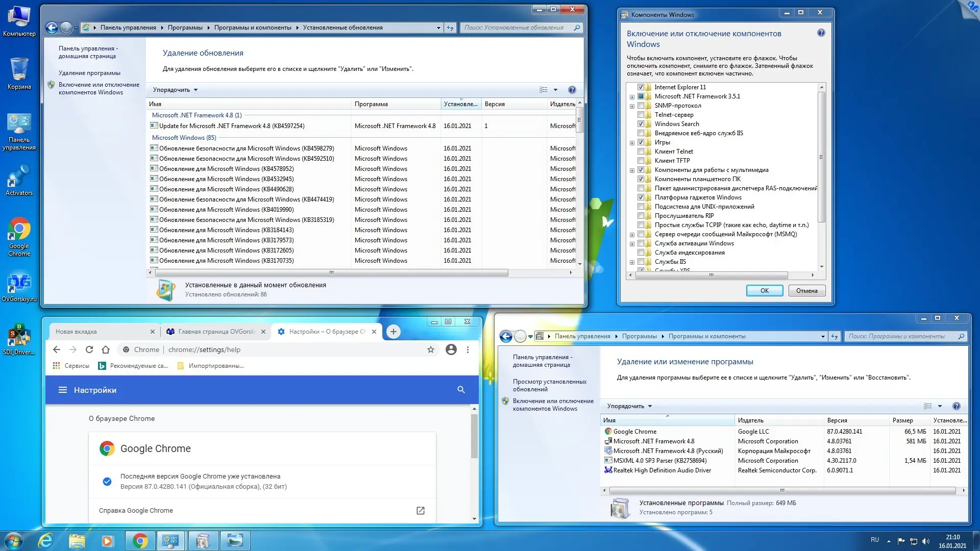Bookmark page with the star icon
The image size is (980, 551).
(431, 349)
